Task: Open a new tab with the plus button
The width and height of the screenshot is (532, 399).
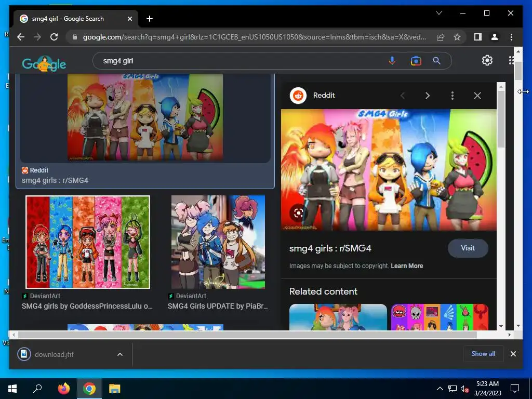Action: [x=150, y=19]
